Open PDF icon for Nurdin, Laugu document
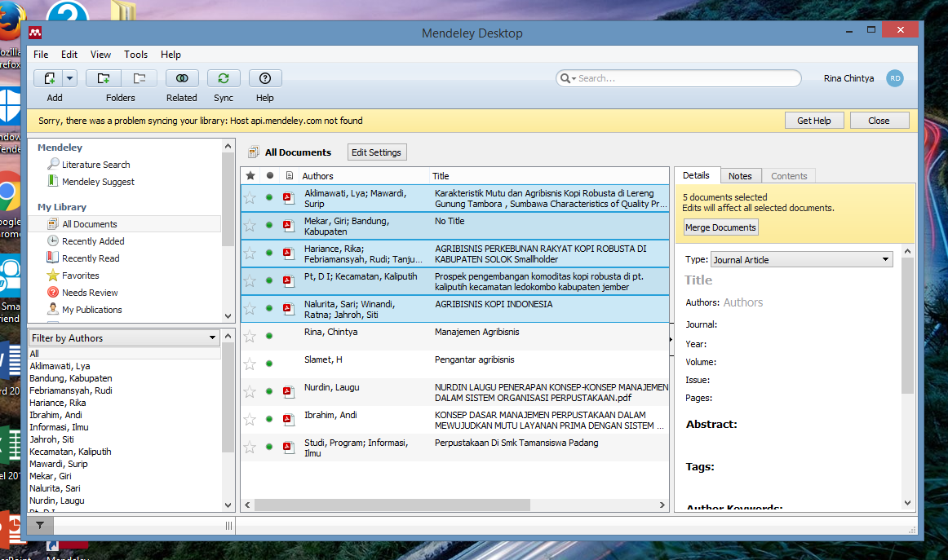 pos(288,391)
